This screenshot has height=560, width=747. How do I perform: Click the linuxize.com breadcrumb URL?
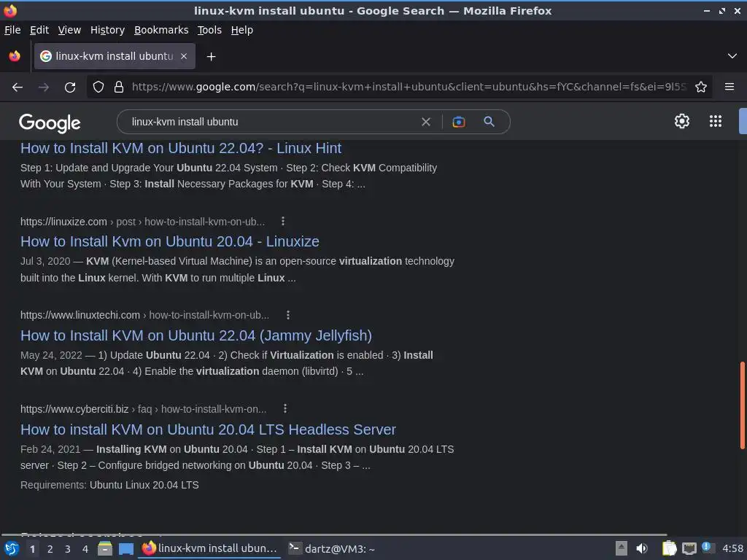[142, 222]
